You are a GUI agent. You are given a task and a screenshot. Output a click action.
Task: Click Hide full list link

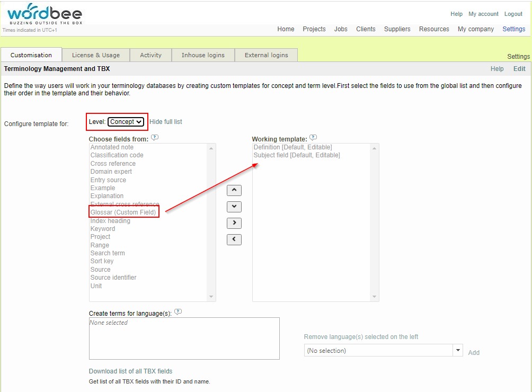point(165,122)
